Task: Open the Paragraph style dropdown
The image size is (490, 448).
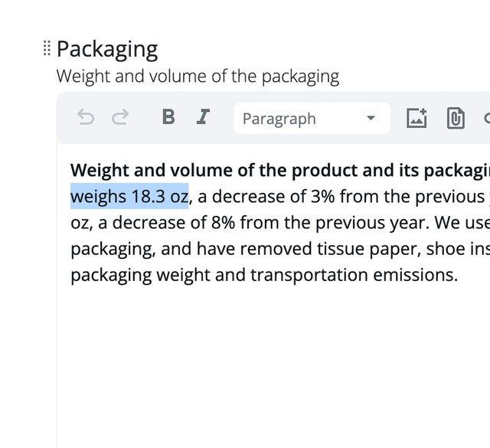Action: tap(312, 119)
